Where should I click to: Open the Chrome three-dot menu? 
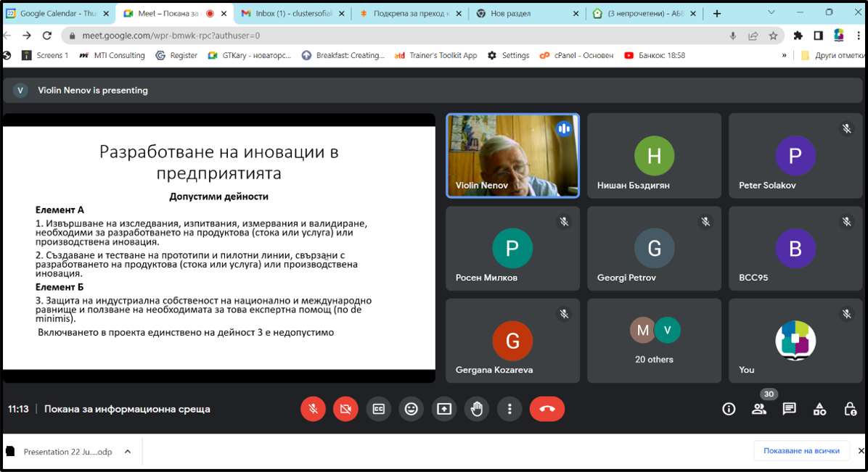click(x=858, y=36)
